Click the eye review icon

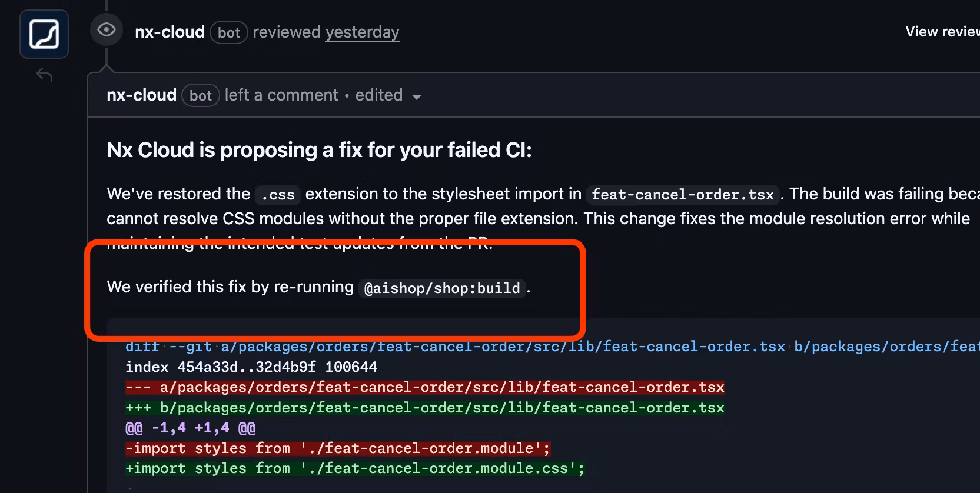coord(107,30)
